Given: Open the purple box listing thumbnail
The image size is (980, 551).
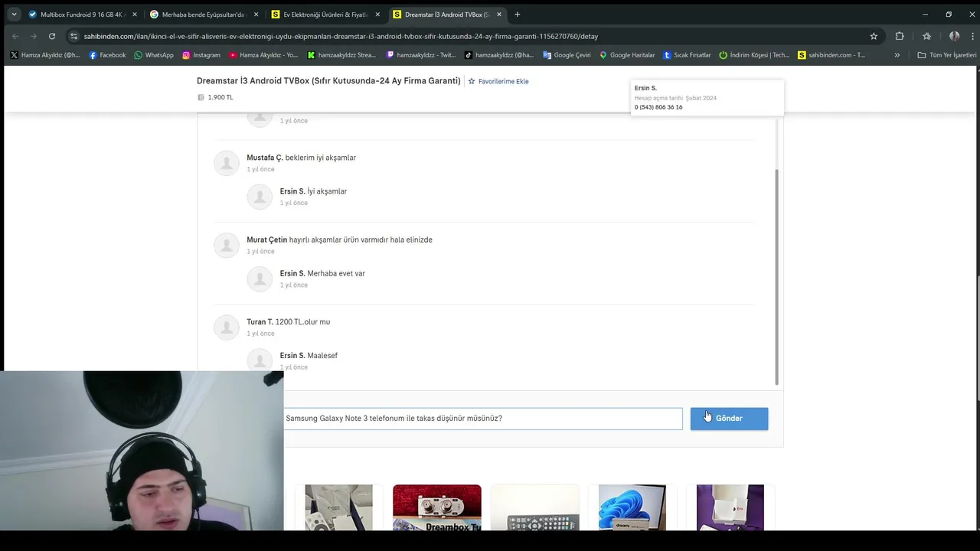Looking at the screenshot, I should (730, 507).
